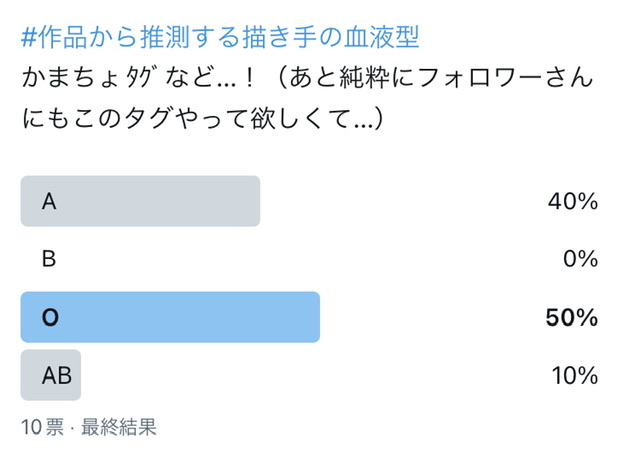640x464 pixels.
Task: Click the bold 50% result value
Action: click(571, 317)
